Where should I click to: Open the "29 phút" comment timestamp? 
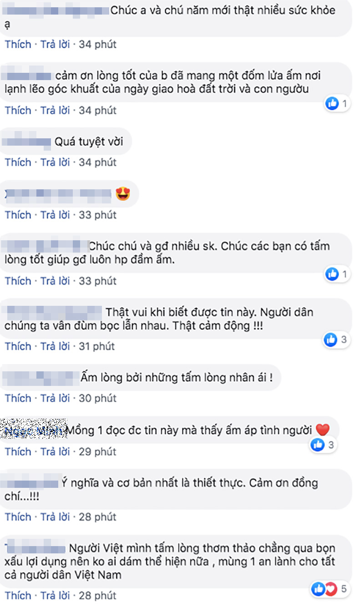[x=98, y=451]
